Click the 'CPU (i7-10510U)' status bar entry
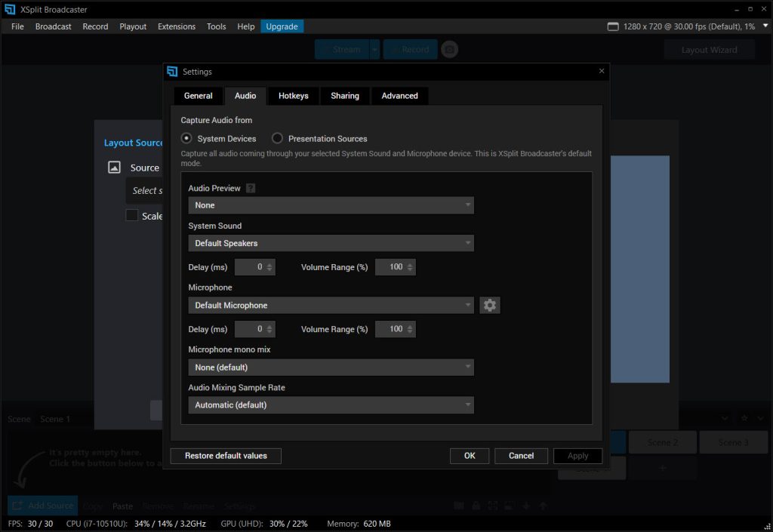Viewport: 773px width, 532px height. [x=136, y=524]
